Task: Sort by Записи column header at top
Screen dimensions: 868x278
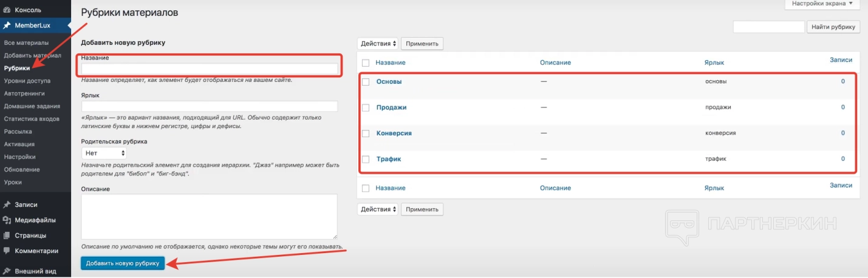Action: pos(841,60)
